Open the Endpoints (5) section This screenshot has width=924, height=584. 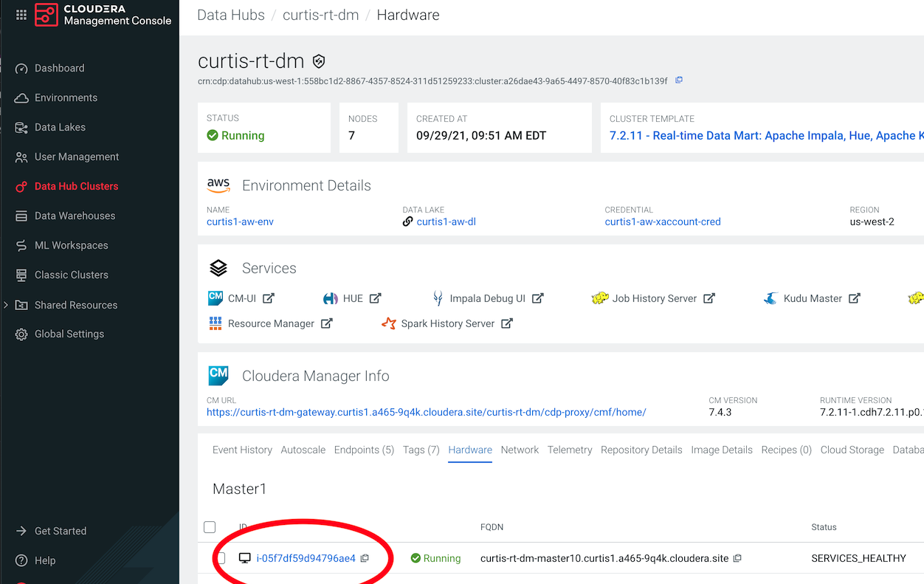(364, 450)
